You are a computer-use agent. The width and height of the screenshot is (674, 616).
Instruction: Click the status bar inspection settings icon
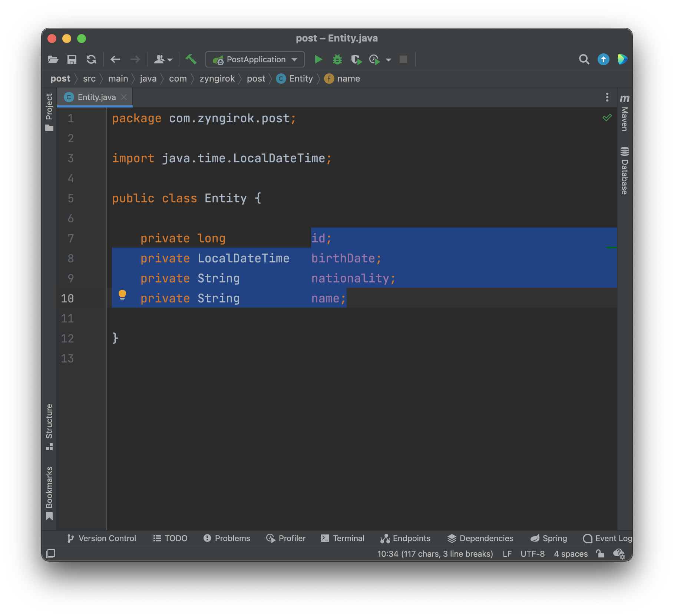(619, 554)
